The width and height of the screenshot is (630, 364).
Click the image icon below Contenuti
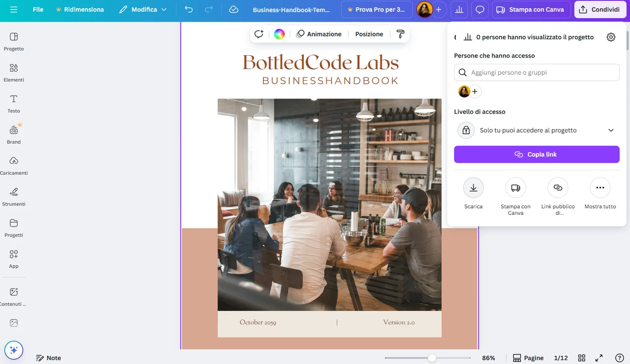point(14,323)
